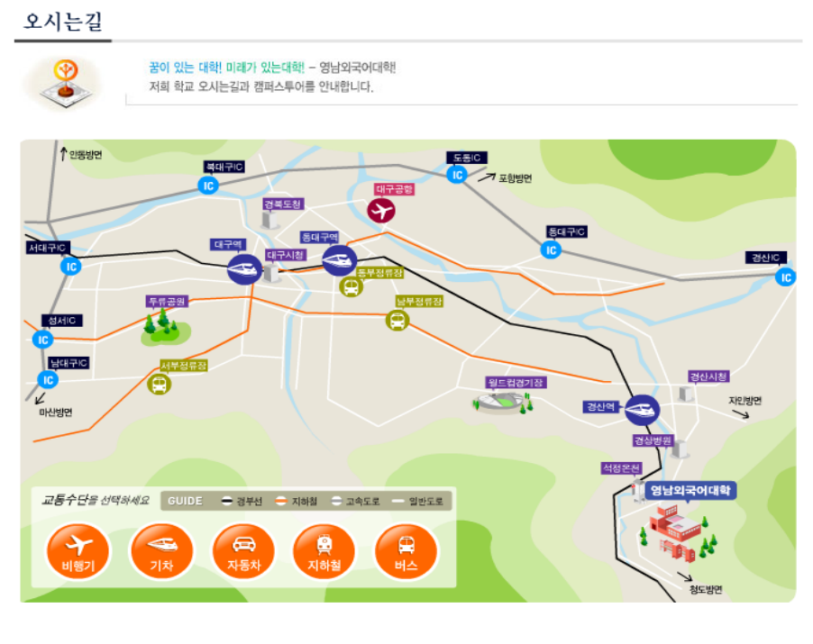Click the 남부정류장 bus terminal icon
Viewport: 813px width, 644px height.
397,320
